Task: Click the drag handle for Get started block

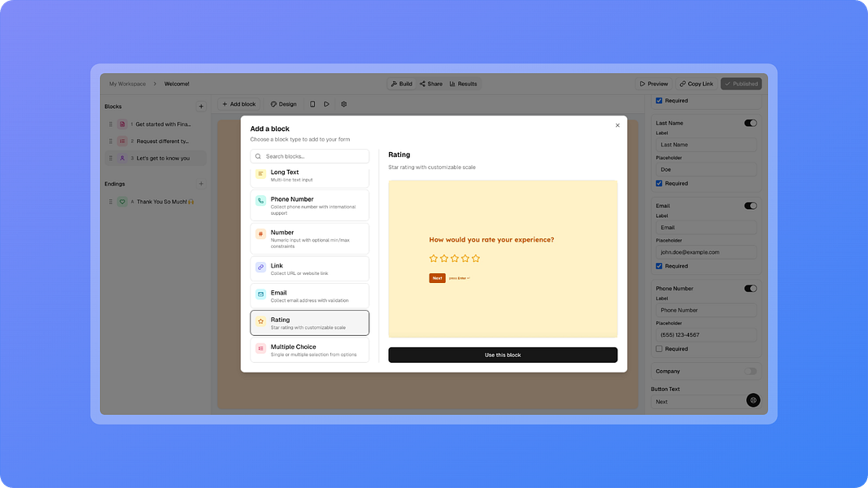Action: pos(111,124)
